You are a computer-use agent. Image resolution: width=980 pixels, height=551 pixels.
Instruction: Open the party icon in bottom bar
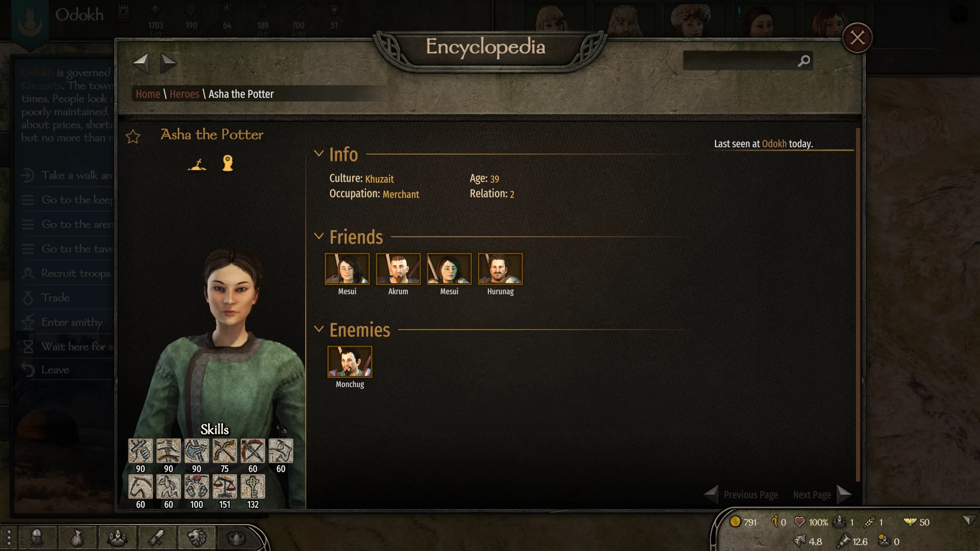(x=117, y=537)
